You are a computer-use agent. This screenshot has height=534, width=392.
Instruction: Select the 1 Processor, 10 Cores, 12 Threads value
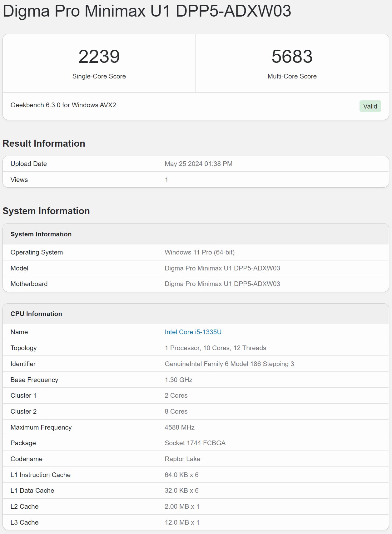click(216, 348)
